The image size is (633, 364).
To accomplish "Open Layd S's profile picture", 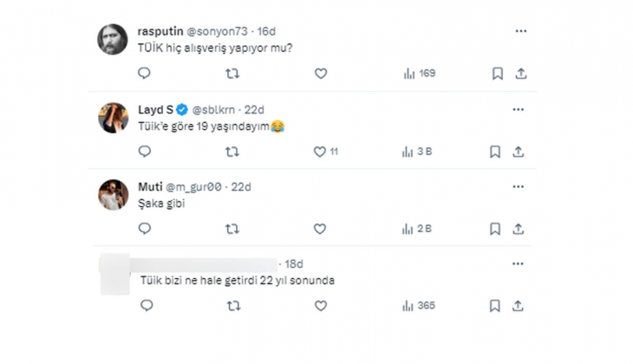I will [113, 117].
